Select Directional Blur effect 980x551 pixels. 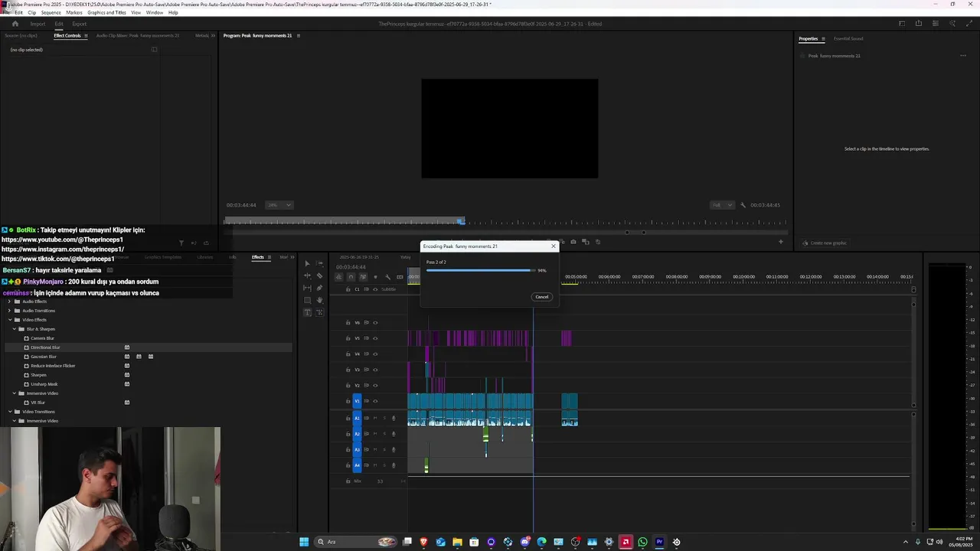tap(45, 347)
